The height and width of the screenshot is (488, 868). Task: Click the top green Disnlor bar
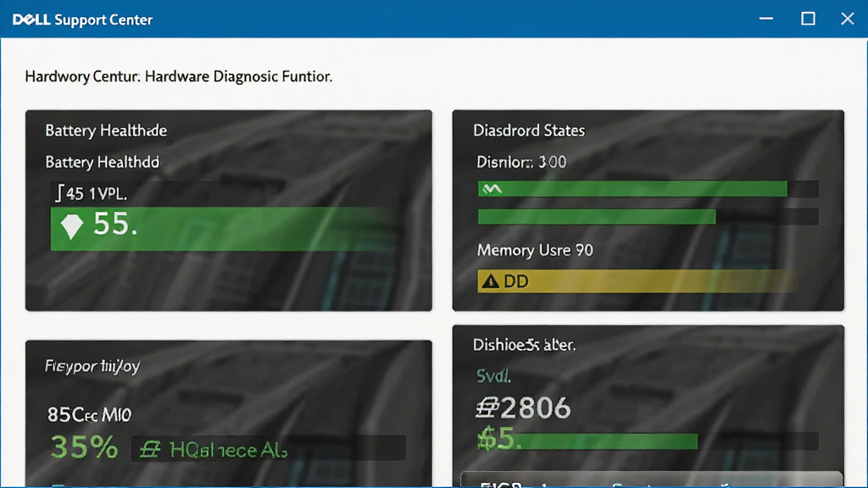click(632, 189)
